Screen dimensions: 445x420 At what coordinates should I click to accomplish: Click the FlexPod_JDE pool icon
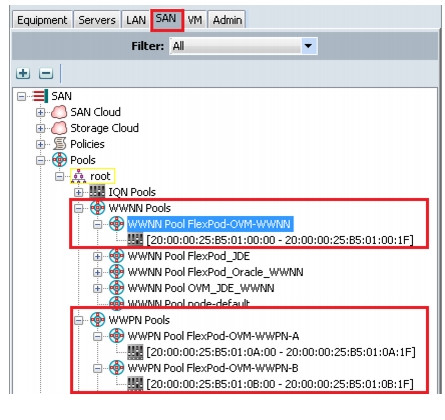point(117,256)
